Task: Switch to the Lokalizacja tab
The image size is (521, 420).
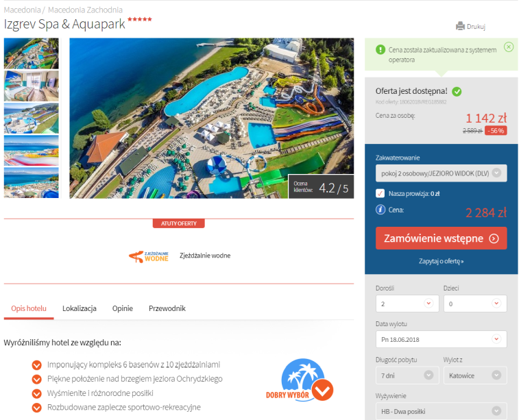Action: click(x=80, y=308)
